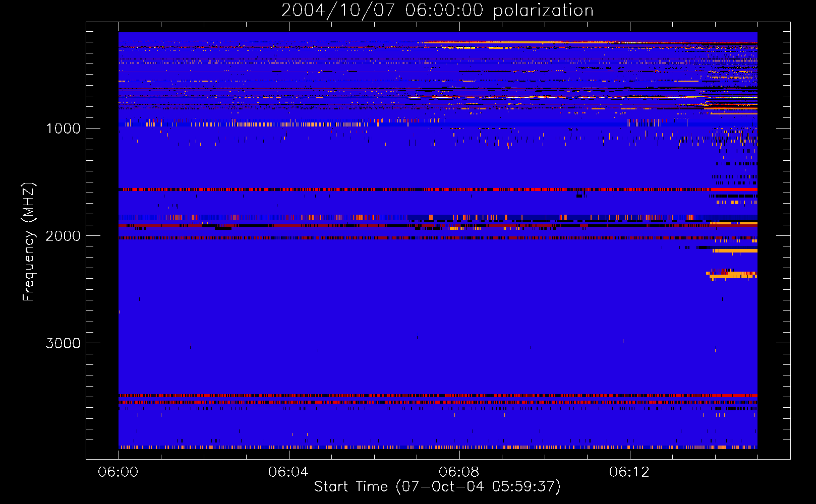This screenshot has width=816, height=504.
Task: Click the 2000 frequency tick label
Action: pyautogui.click(x=63, y=236)
